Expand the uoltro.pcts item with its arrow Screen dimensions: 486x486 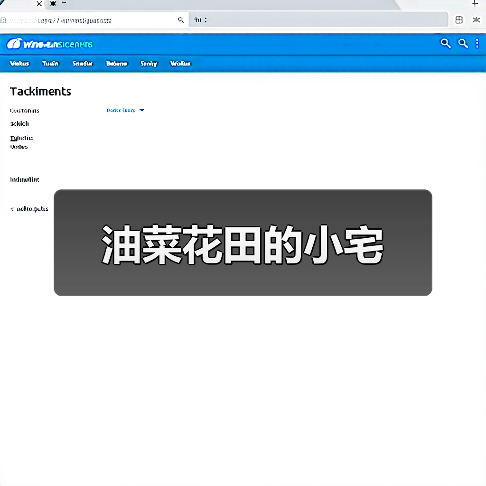[12, 209]
